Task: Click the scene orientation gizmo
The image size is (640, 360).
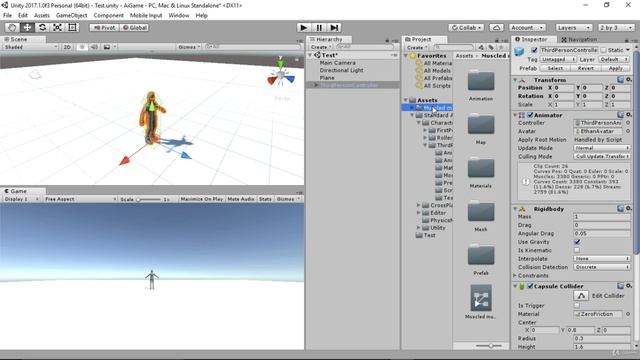Action: (281, 74)
